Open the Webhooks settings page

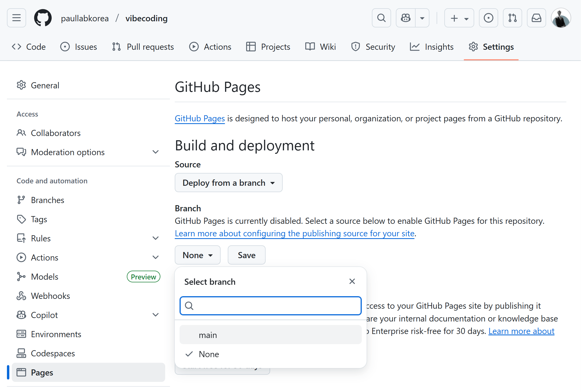pyautogui.click(x=50, y=296)
